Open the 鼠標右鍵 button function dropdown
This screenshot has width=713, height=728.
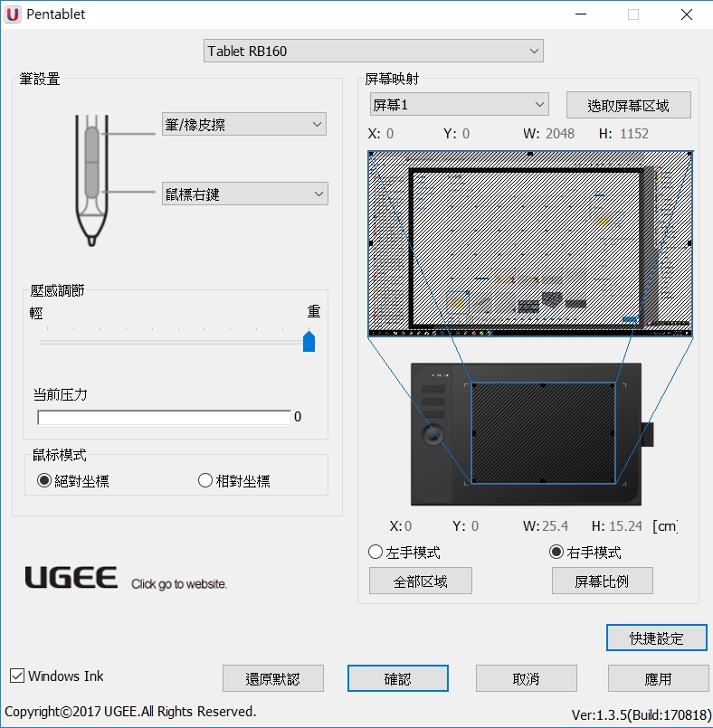(x=244, y=194)
